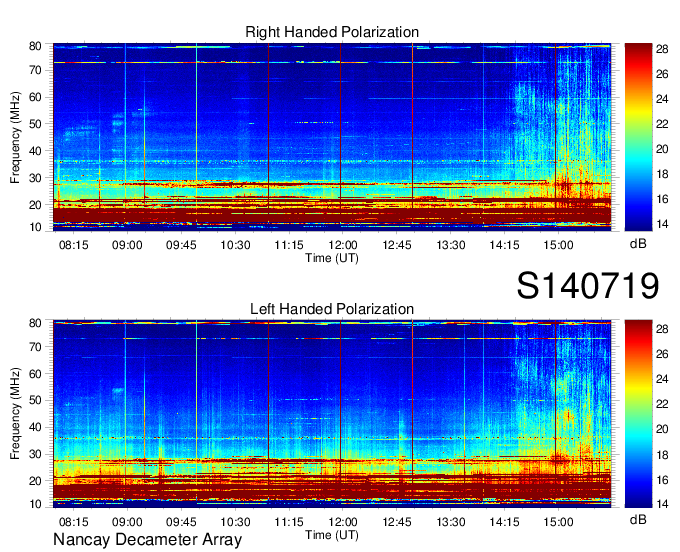680x552 pixels.
Task: Click the Right Handed plot's dB color bar
Action: pos(638,137)
